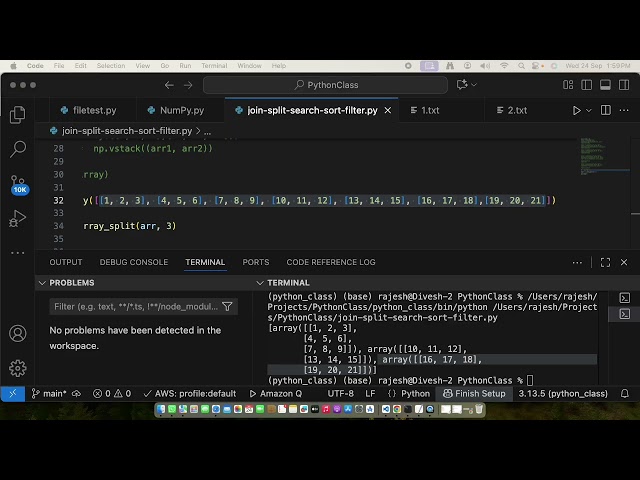Open the run options dropdown arrow
Viewport: 640px width, 480px height.
click(589, 110)
